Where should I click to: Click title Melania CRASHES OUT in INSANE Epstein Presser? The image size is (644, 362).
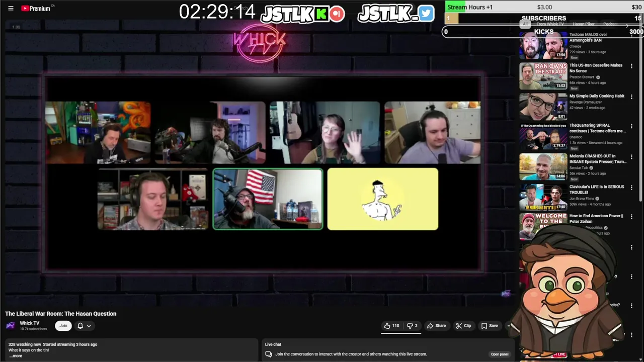click(598, 159)
